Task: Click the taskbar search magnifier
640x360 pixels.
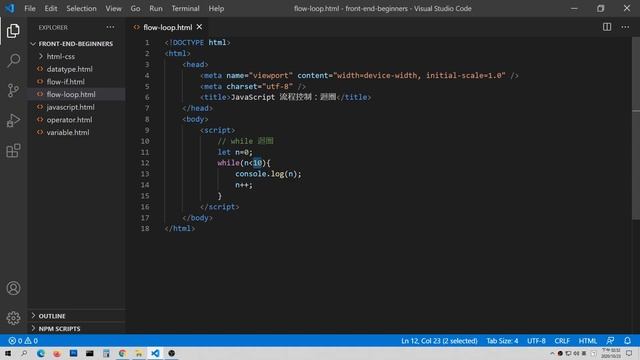Action: point(24,353)
